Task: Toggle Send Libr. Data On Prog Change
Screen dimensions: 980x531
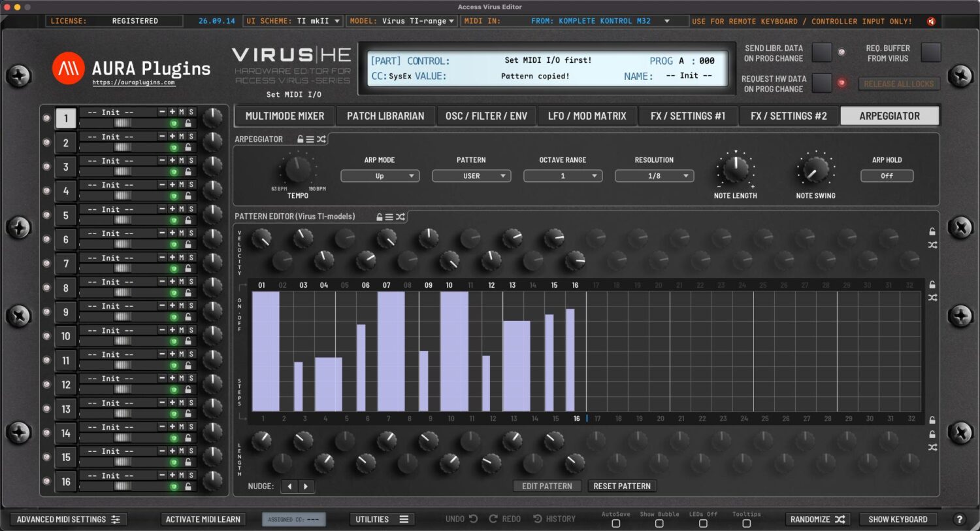Action: click(822, 52)
